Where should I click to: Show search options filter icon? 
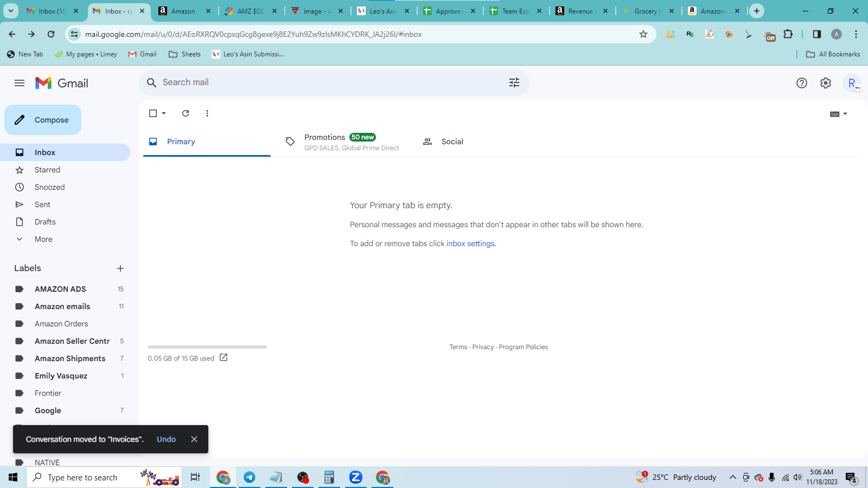[514, 82]
